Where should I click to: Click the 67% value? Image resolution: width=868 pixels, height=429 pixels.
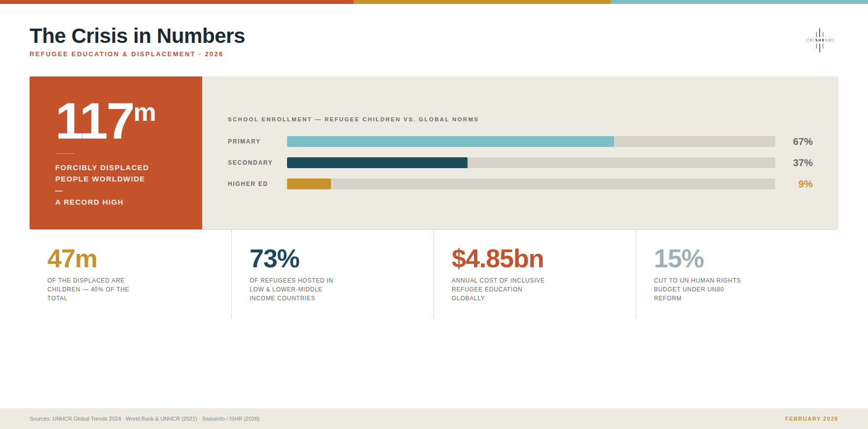coord(802,142)
